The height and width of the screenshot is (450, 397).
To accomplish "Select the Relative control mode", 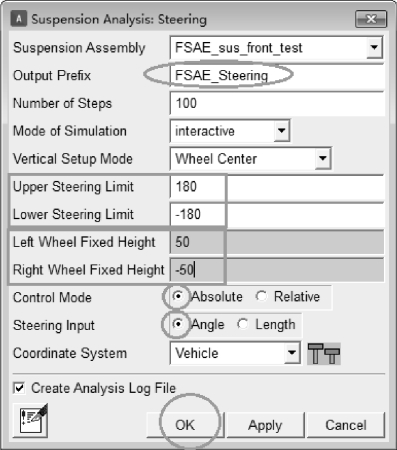I will coord(262,296).
